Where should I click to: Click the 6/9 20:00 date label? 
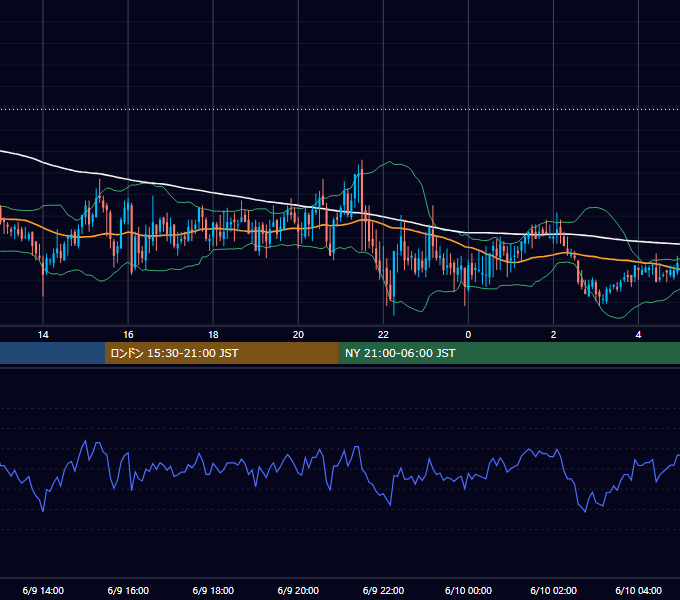point(298,590)
